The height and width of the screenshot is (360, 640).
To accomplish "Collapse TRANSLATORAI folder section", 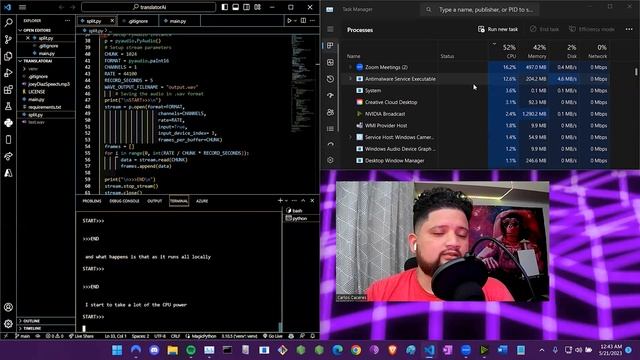I will [46, 61].
